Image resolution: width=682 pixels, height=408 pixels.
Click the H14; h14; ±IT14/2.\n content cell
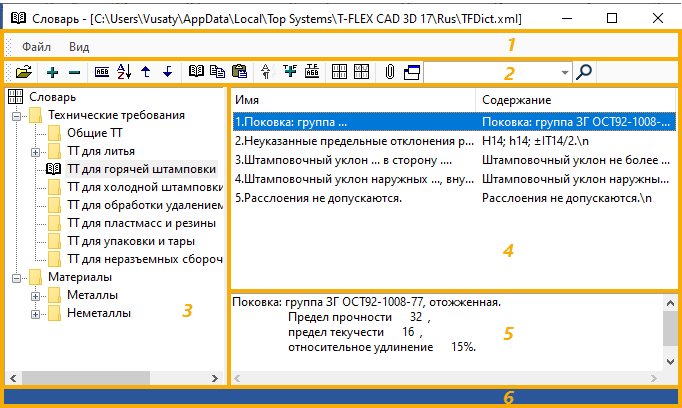535,141
